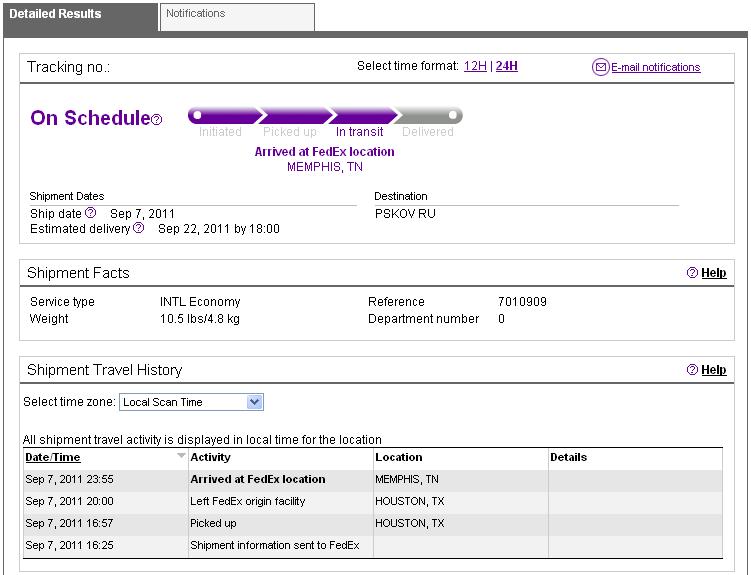Click help icon next to On Schedule
The image size is (751, 575).
coord(157,120)
